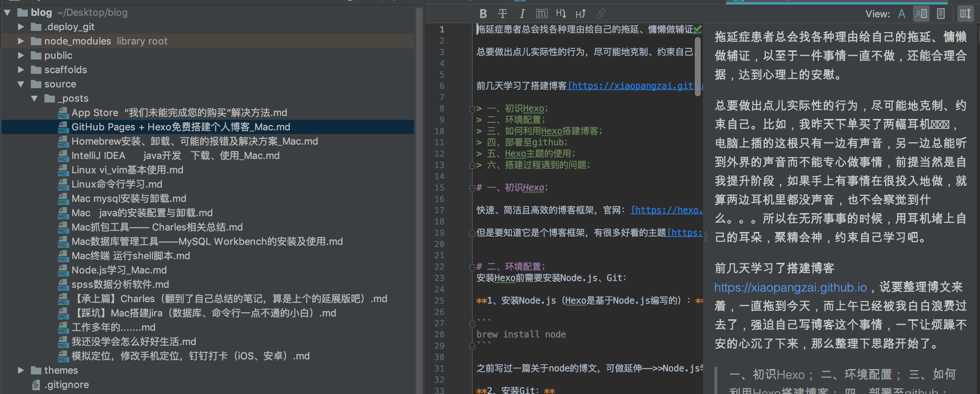Open Linux vi_vim基本使用.md
This screenshot has height=394, width=980.
click(128, 170)
